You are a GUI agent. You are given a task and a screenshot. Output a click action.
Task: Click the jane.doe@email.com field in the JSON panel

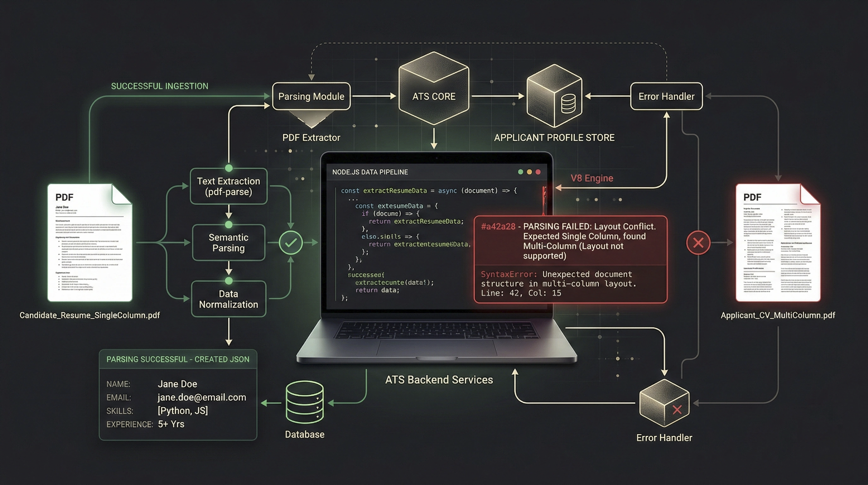[x=202, y=397]
